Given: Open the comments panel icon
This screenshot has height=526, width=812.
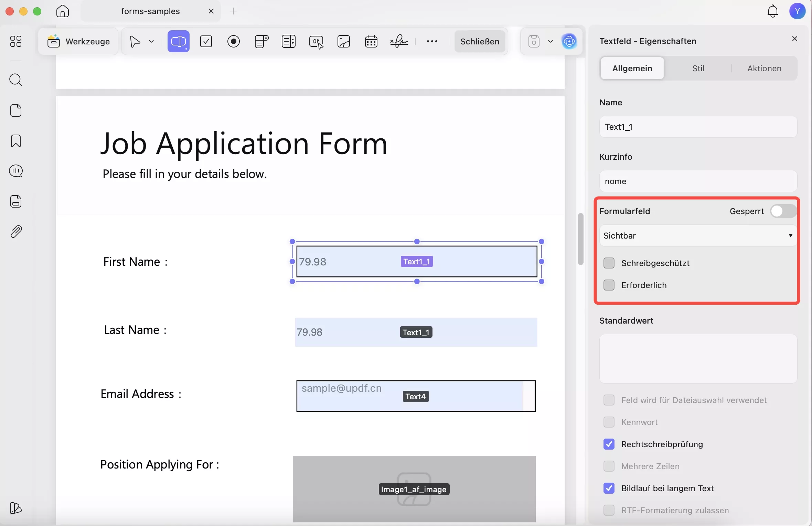Looking at the screenshot, I should pyautogui.click(x=16, y=171).
